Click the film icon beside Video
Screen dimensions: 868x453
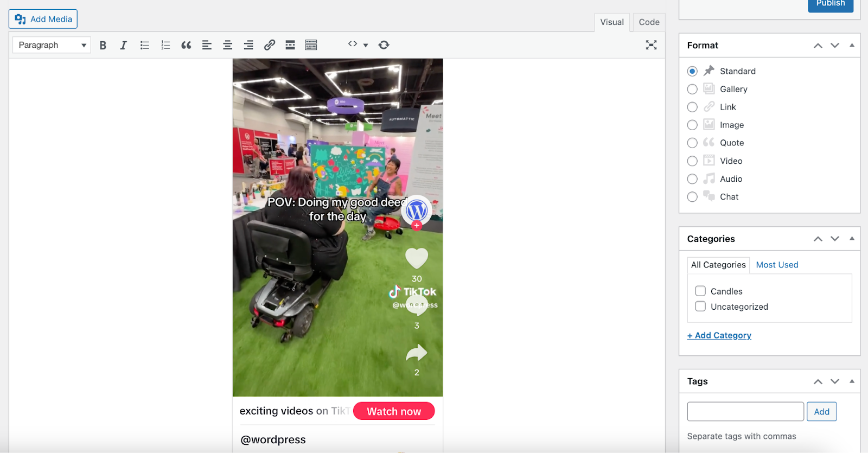pos(709,160)
